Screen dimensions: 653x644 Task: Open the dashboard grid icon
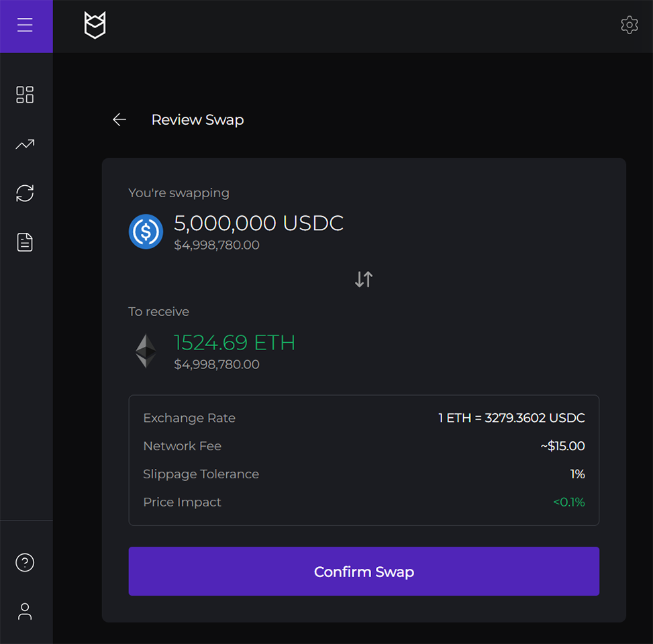[x=25, y=95]
